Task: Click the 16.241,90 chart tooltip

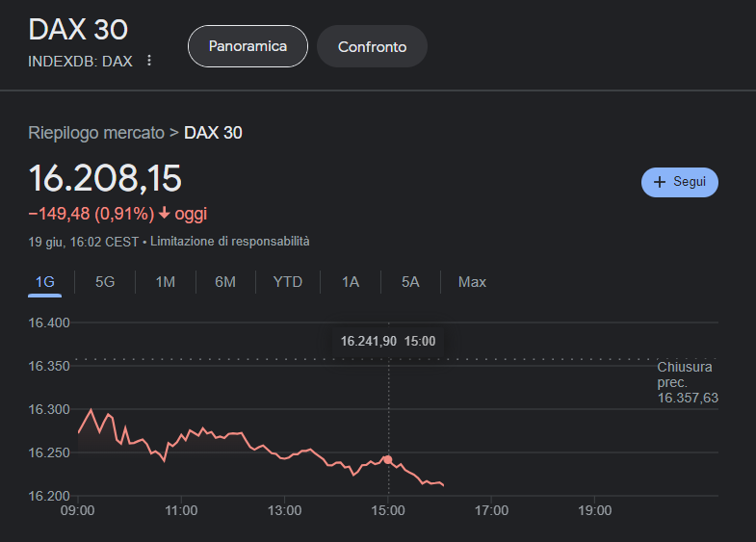Action: [x=388, y=341]
